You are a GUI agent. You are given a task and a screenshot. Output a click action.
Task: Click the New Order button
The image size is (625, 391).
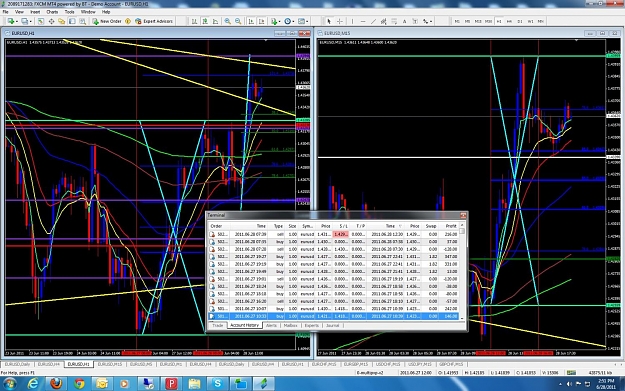pos(107,21)
